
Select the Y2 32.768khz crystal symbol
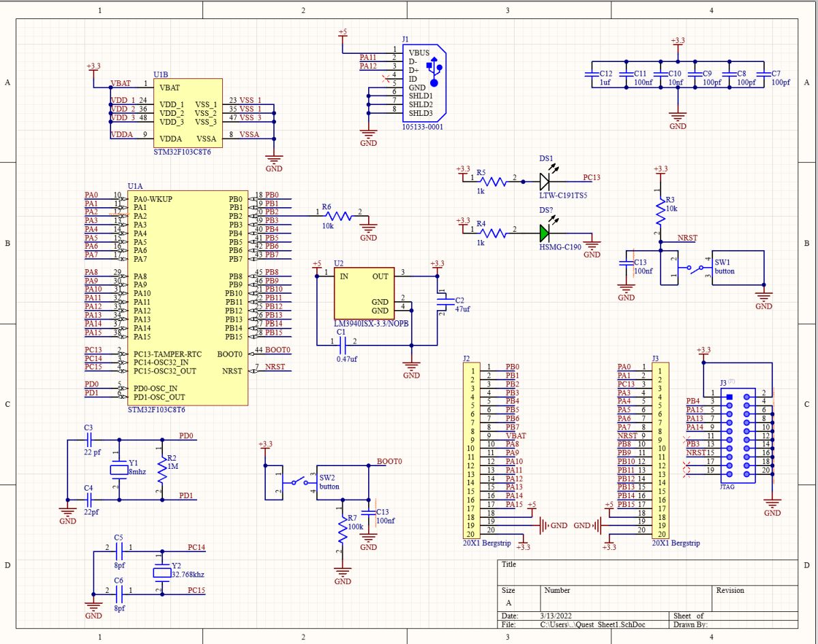click(161, 572)
